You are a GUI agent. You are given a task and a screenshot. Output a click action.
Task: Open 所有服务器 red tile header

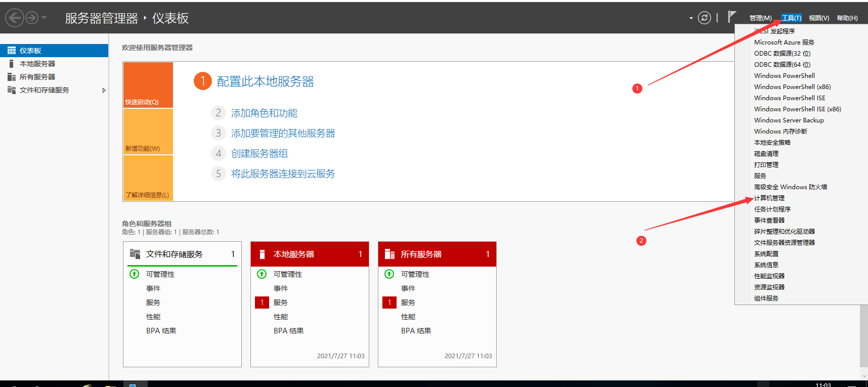tap(438, 254)
